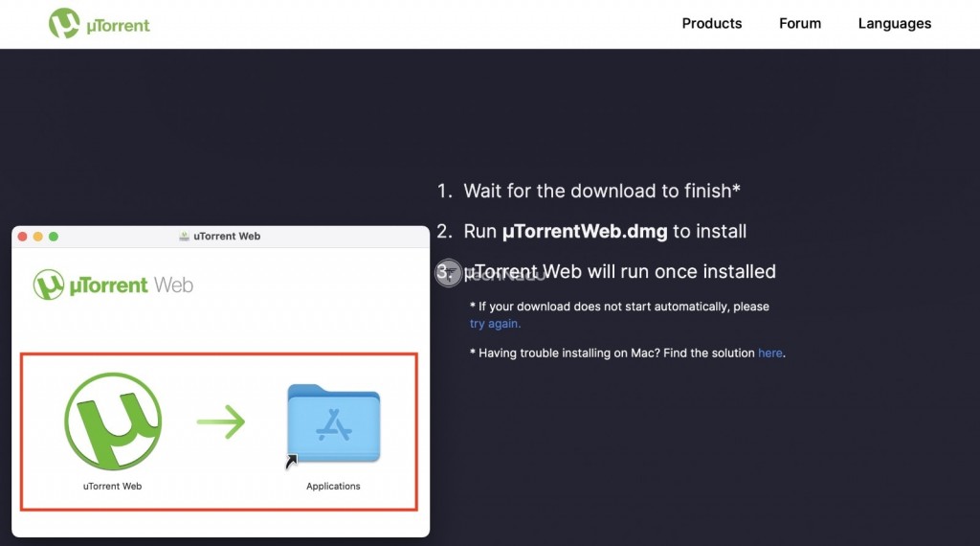The height and width of the screenshot is (546, 980).
Task: Open the Products menu
Action: point(711,24)
